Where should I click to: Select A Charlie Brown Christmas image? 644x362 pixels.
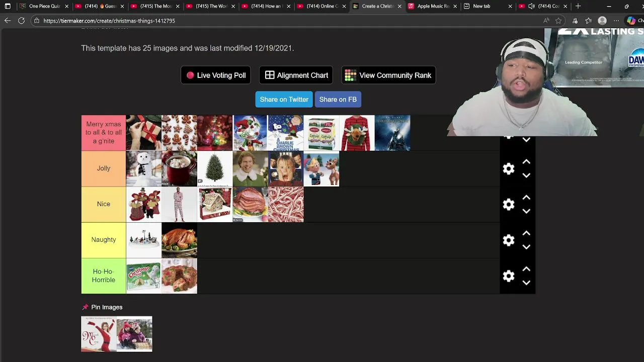286,133
